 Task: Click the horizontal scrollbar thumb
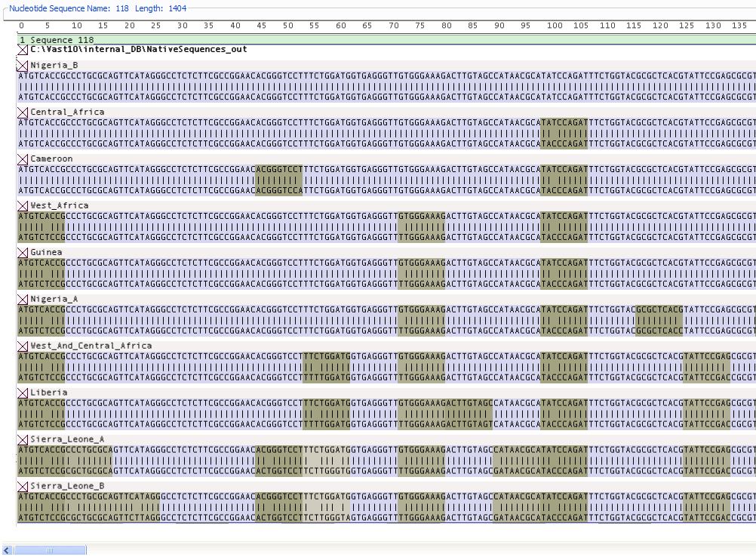click(x=50, y=550)
